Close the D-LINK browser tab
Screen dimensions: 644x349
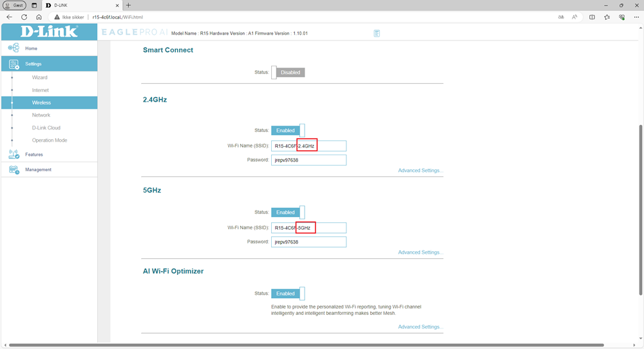tap(117, 5)
